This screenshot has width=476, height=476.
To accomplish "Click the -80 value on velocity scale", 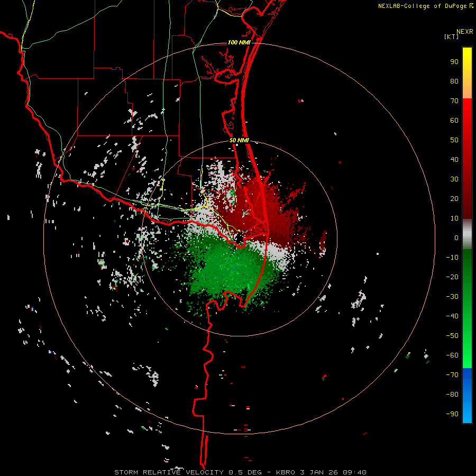I will click(452, 395).
